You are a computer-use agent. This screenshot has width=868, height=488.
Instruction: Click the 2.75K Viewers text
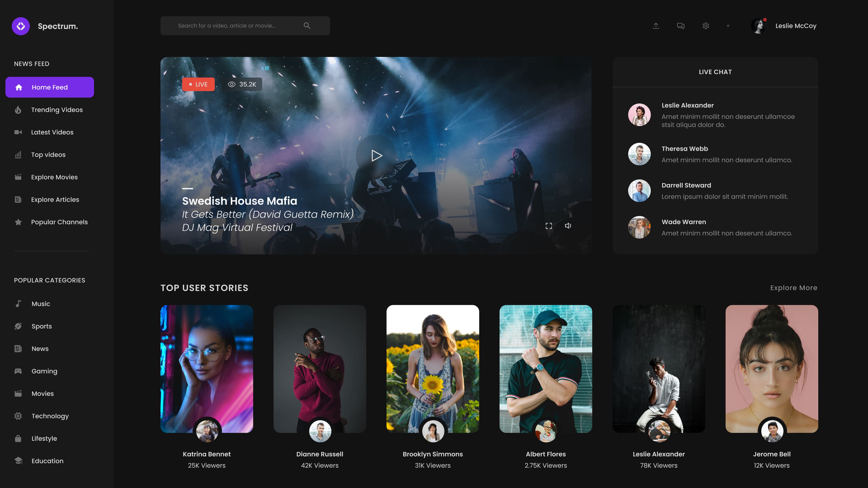pos(545,465)
